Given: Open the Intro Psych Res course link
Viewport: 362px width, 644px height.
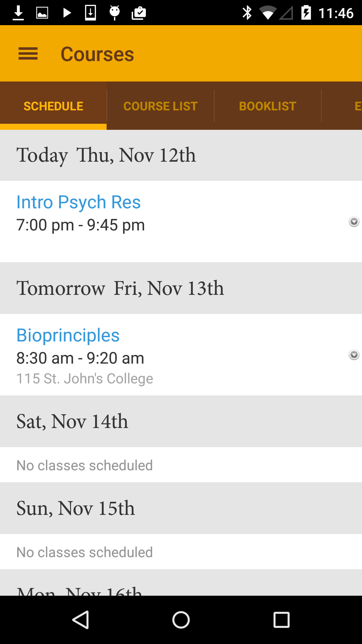Looking at the screenshot, I should [78, 202].
